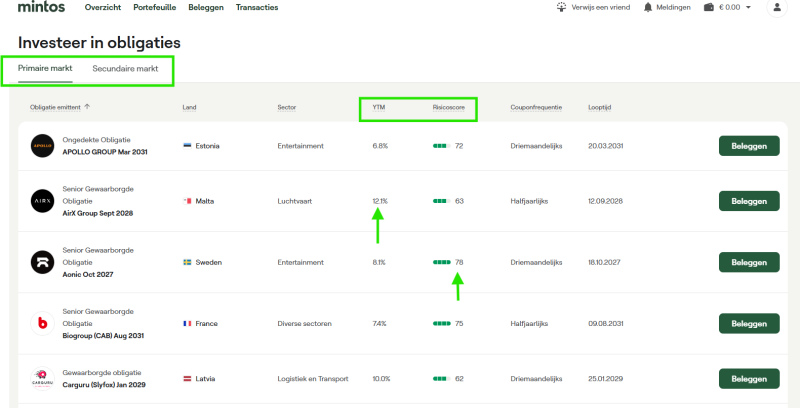Open the Transacties menu
This screenshot has width=800, height=408.
point(257,7)
